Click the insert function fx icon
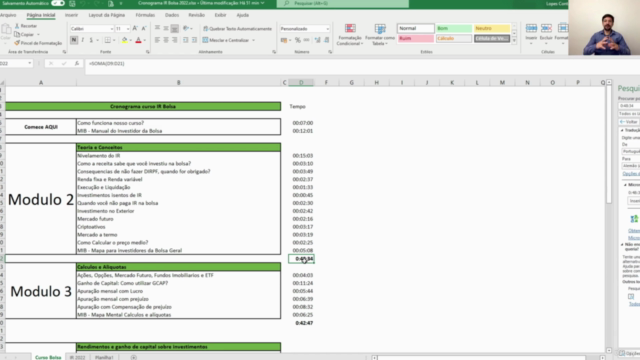This screenshot has height=360, width=640. tap(76, 64)
